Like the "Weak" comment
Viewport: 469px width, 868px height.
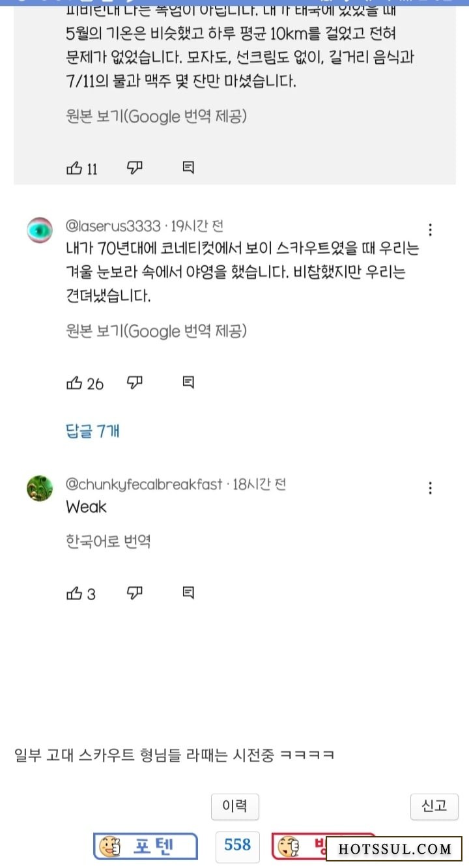point(74,594)
